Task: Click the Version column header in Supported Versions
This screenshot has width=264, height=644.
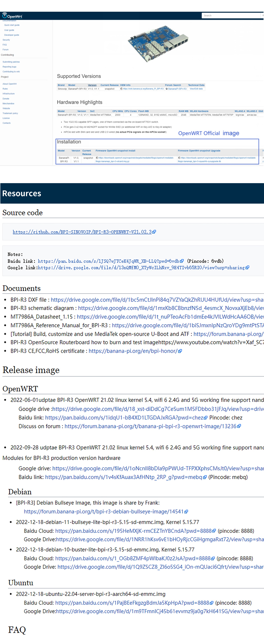Action: click(92, 85)
